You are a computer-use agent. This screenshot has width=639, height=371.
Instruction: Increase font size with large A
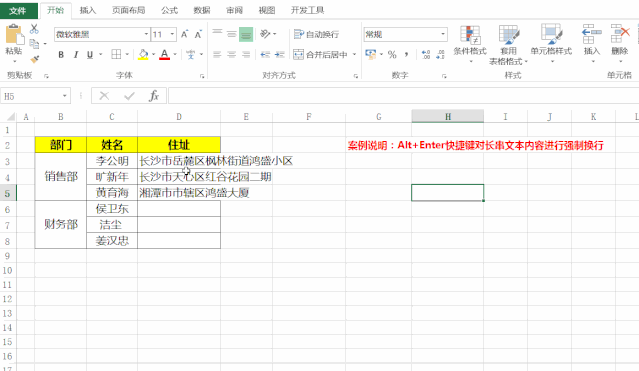point(185,34)
